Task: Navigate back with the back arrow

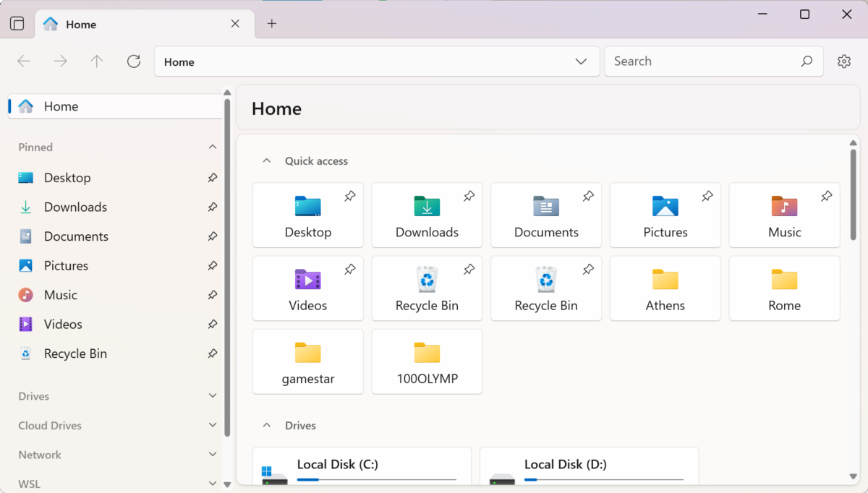Action: pos(23,61)
